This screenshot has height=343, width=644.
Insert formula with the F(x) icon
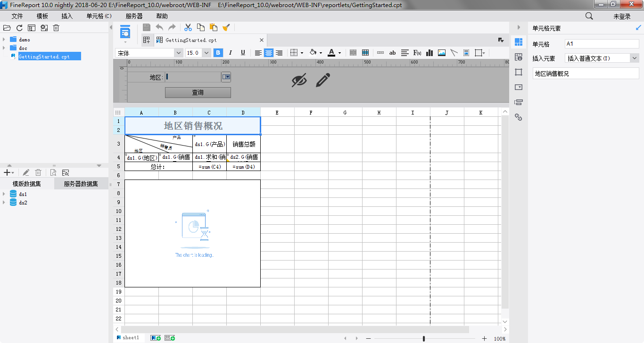(x=417, y=53)
